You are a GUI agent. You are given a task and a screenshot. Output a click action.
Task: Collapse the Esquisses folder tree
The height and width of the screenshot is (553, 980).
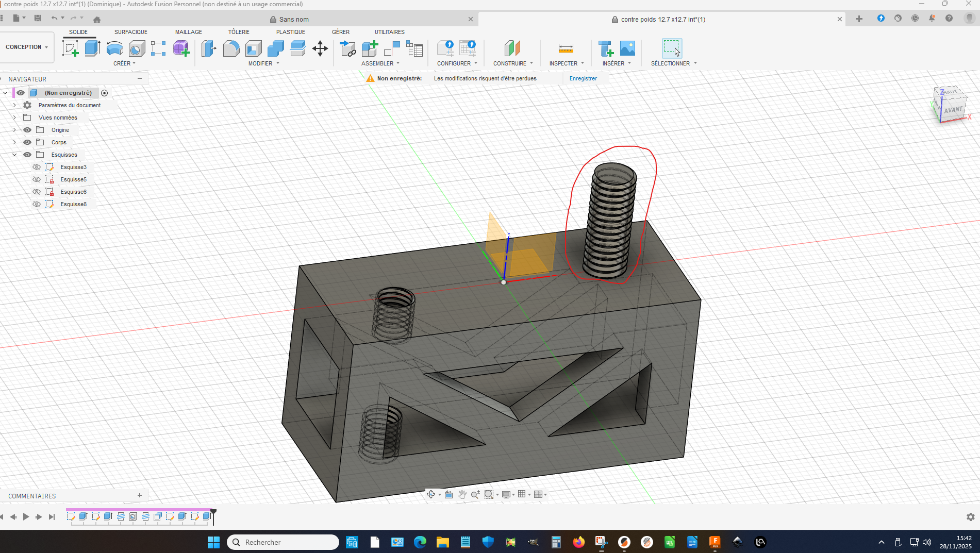pos(14,155)
